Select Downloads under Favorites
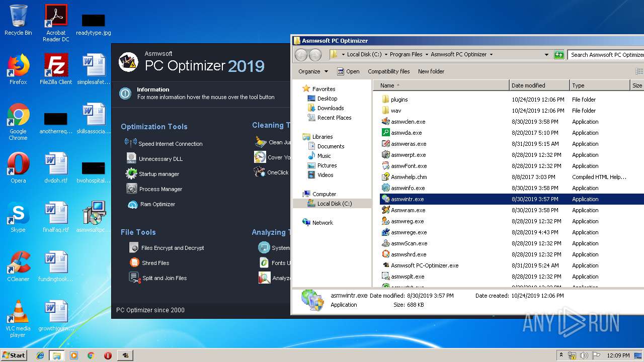Image resolution: width=644 pixels, height=362 pixels. [325, 108]
